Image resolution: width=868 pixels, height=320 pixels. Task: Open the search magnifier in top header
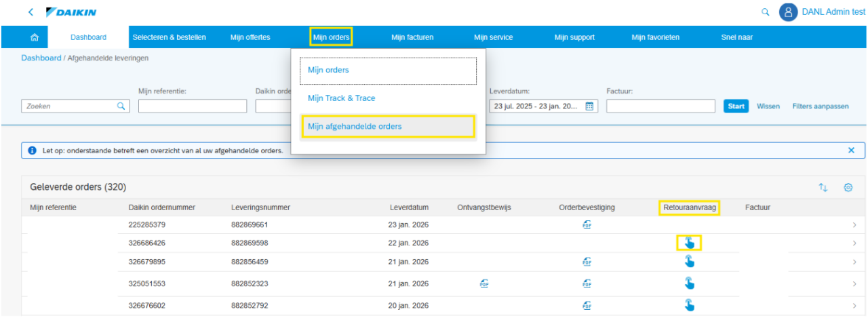click(x=766, y=12)
